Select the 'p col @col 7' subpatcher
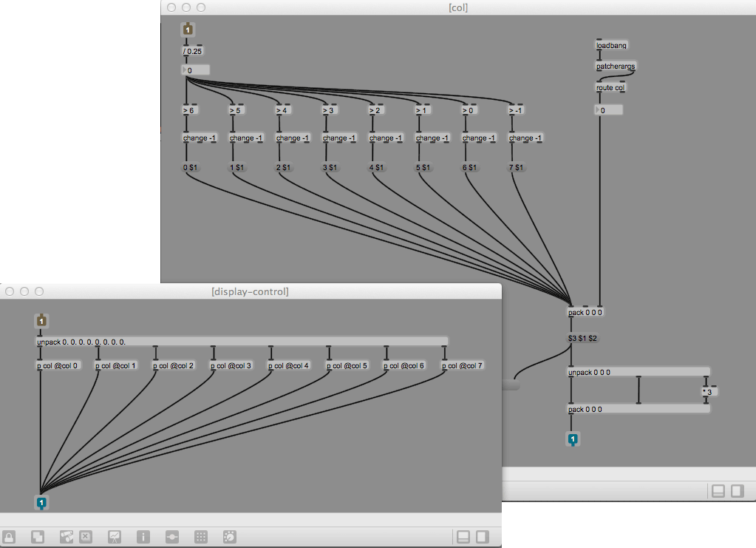 (x=463, y=365)
